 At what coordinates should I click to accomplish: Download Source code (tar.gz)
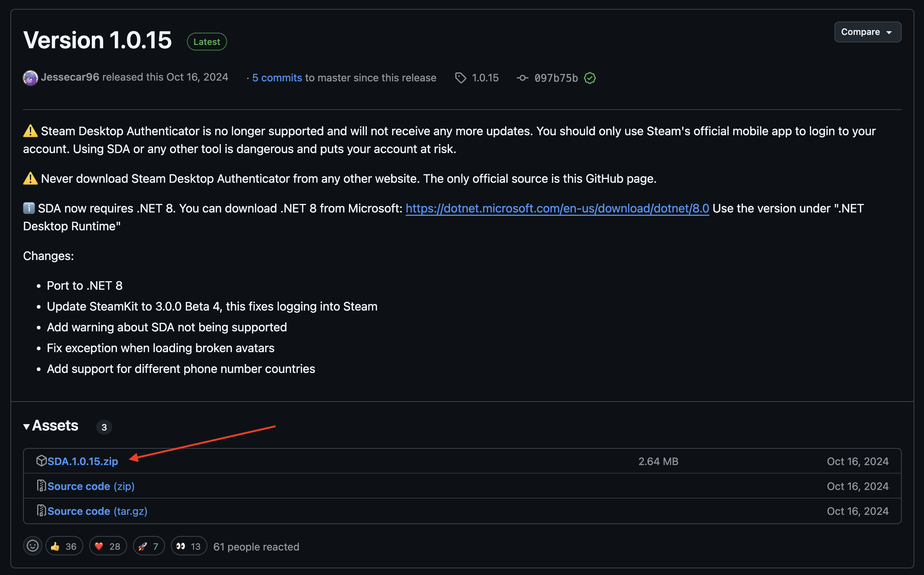tap(97, 511)
